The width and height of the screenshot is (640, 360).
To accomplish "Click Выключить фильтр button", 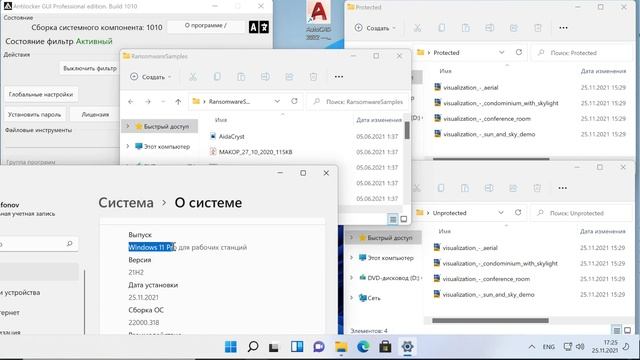I will click(x=90, y=68).
